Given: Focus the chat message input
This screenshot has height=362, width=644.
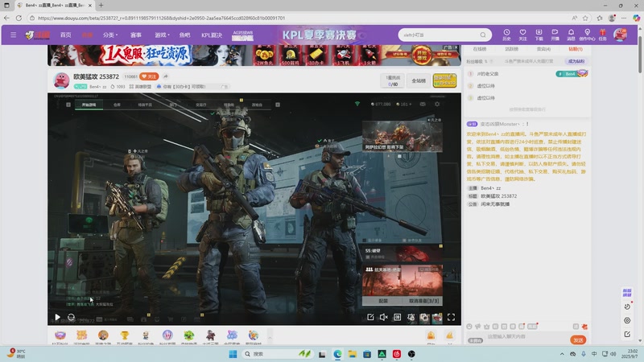Looking at the screenshot, I should tap(526, 336).
